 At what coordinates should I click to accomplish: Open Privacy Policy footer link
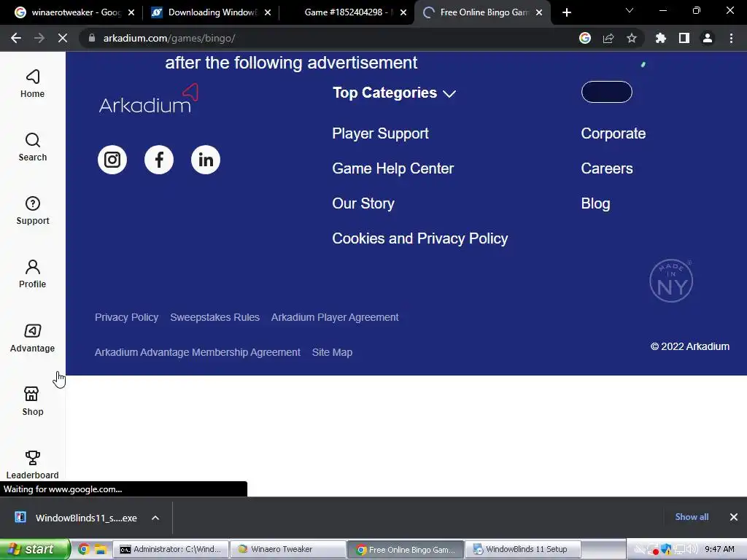tap(126, 317)
